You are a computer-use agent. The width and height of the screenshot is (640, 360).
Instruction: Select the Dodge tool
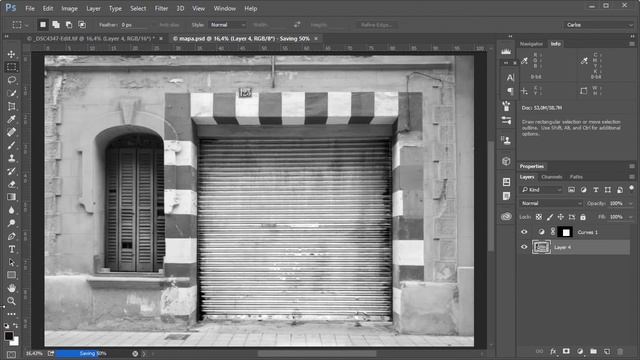11,223
